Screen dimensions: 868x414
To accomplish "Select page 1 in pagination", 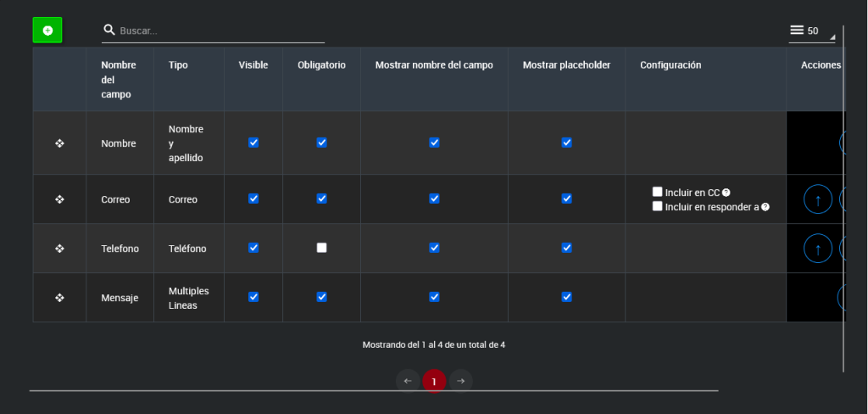I will click(x=434, y=382).
